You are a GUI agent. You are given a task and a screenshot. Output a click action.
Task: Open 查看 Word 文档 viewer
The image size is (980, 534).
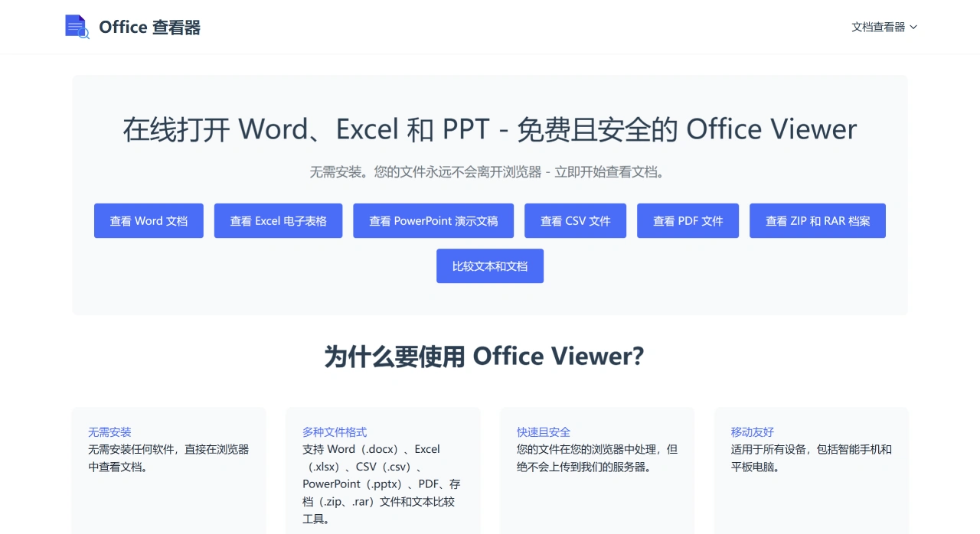pyautogui.click(x=149, y=221)
